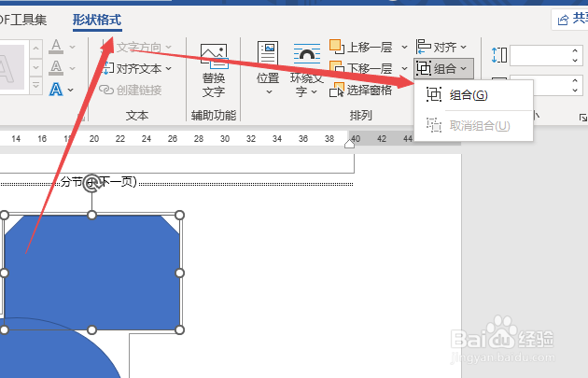Click the 组合 group button in ribbon
The height and width of the screenshot is (378, 588).
click(443, 69)
